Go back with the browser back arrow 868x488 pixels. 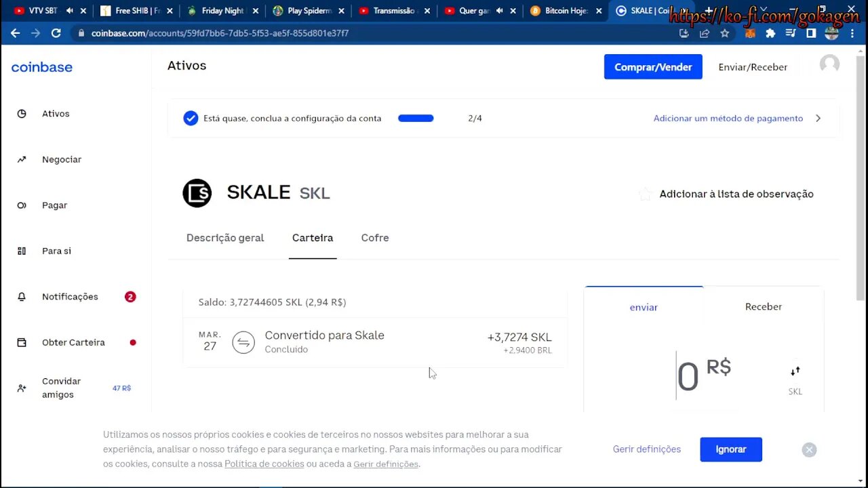pos(15,33)
